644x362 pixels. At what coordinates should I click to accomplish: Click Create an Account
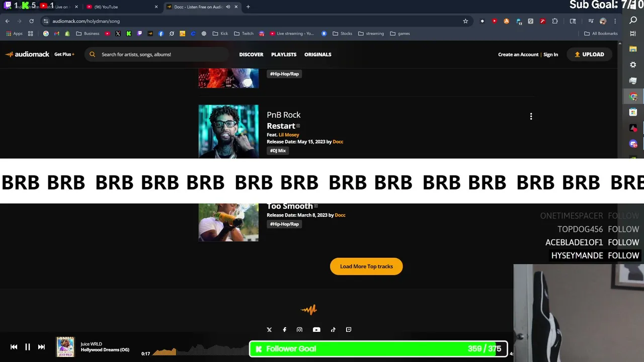pos(518,54)
